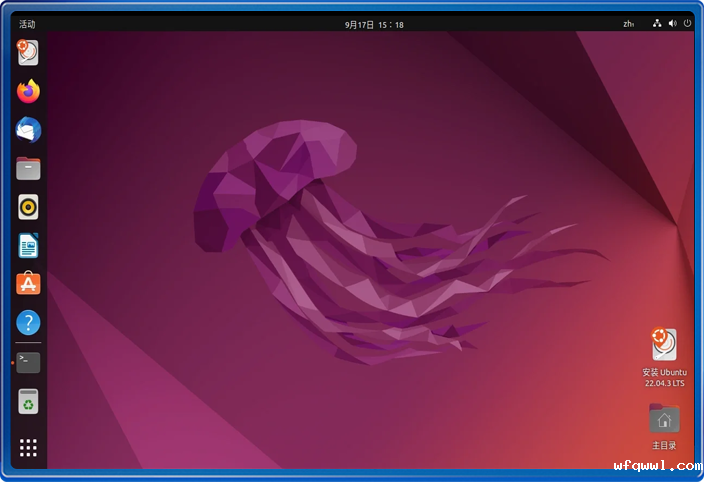Open the Files manager from the dock

tap(28, 168)
